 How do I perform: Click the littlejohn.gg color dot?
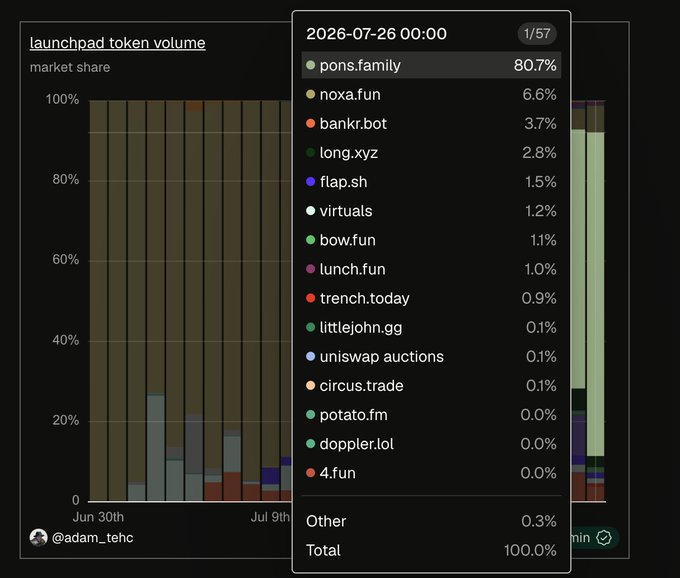(x=311, y=327)
